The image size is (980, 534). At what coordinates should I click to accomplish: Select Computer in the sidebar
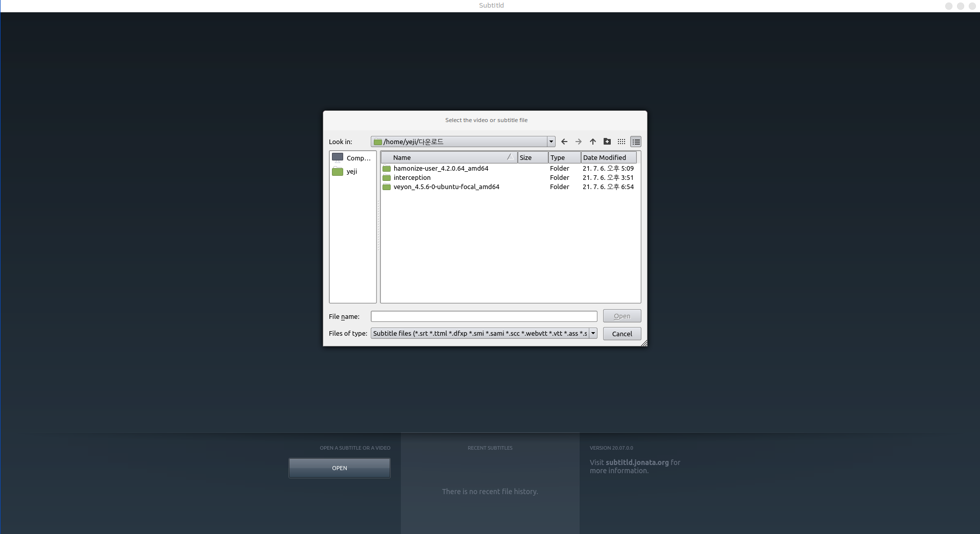point(352,158)
